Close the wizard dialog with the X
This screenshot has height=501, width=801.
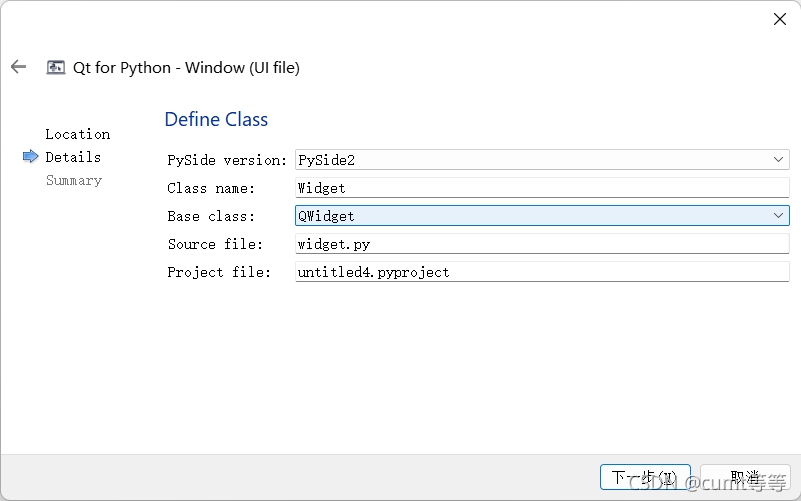pyautogui.click(x=780, y=19)
